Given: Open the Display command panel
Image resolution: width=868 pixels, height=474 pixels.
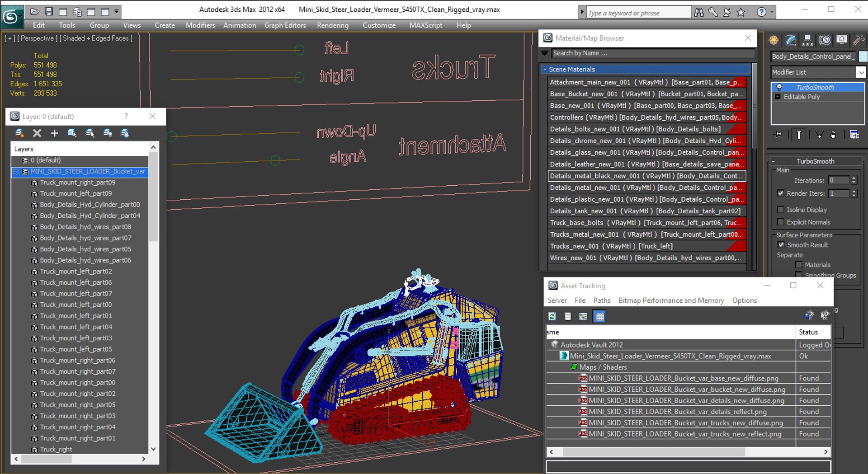Looking at the screenshot, I should pyautogui.click(x=842, y=40).
